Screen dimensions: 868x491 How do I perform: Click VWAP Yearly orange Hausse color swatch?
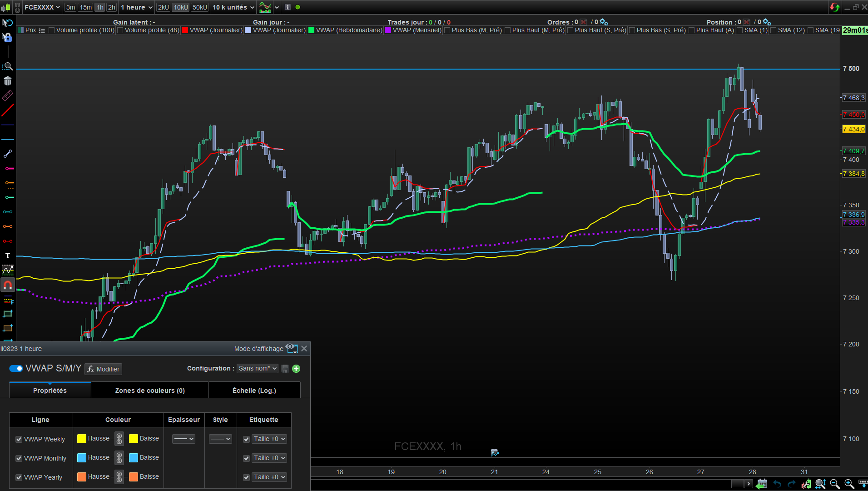82,477
